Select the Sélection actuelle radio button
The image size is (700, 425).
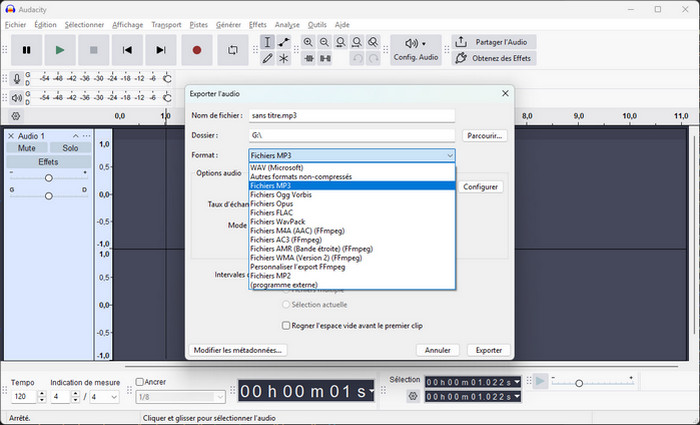(286, 304)
